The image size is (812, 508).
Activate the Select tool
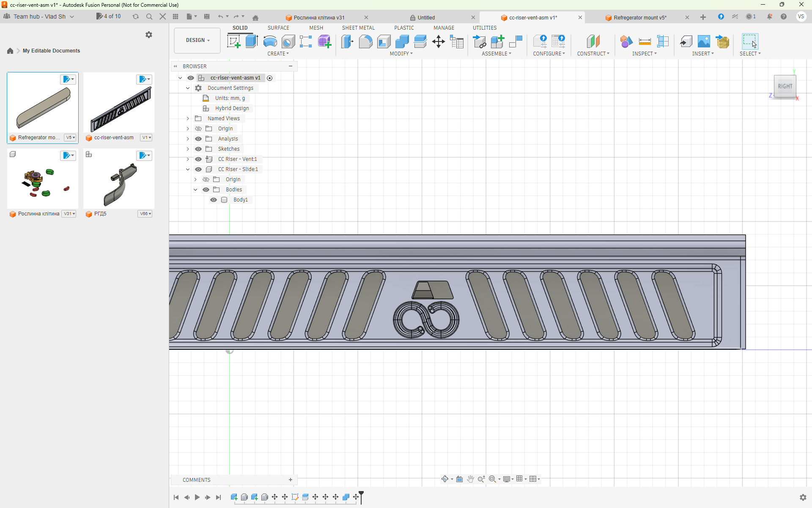pos(750,41)
